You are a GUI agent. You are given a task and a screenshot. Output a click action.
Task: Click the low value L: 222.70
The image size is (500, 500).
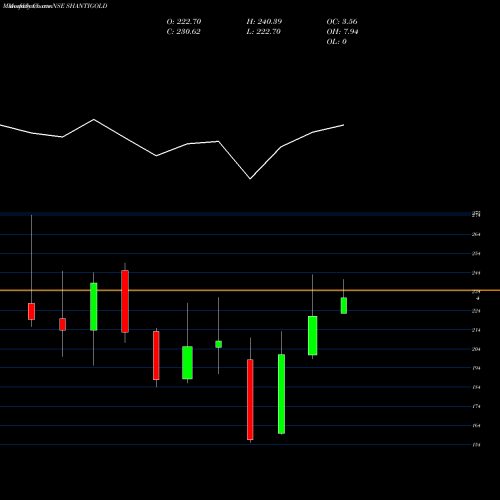263,31
